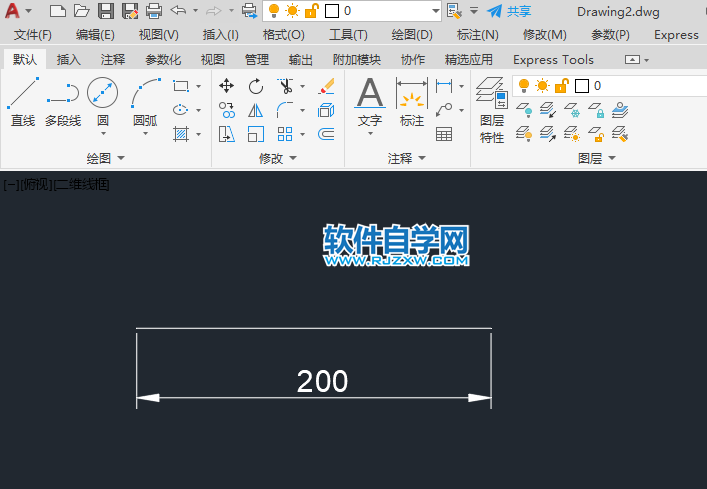Click Unlock layer icon in layer tools grid
The width and height of the screenshot is (707, 489).
[x=596, y=134]
